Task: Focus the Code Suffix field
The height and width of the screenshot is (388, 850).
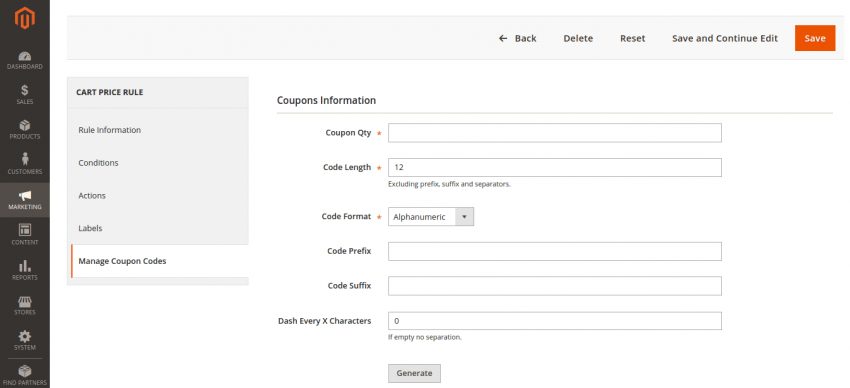Action: coord(555,286)
